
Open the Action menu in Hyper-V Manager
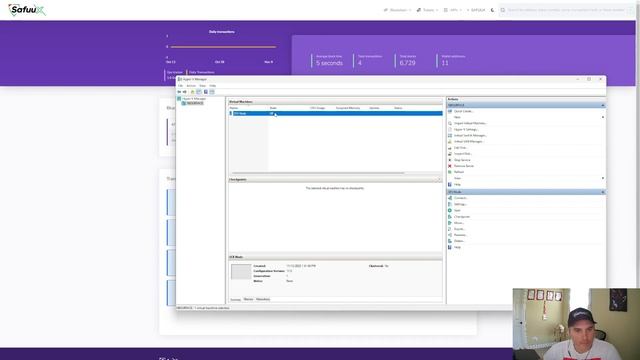click(x=191, y=86)
